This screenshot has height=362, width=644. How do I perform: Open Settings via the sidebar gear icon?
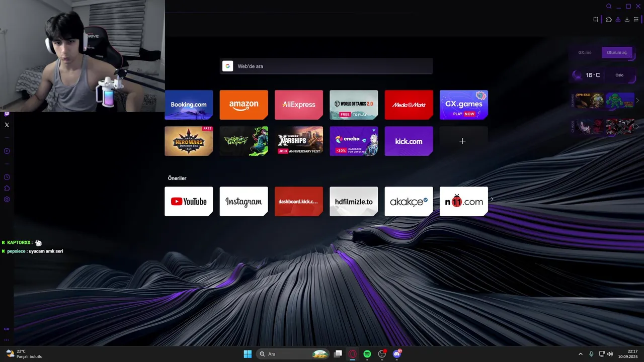(7, 199)
